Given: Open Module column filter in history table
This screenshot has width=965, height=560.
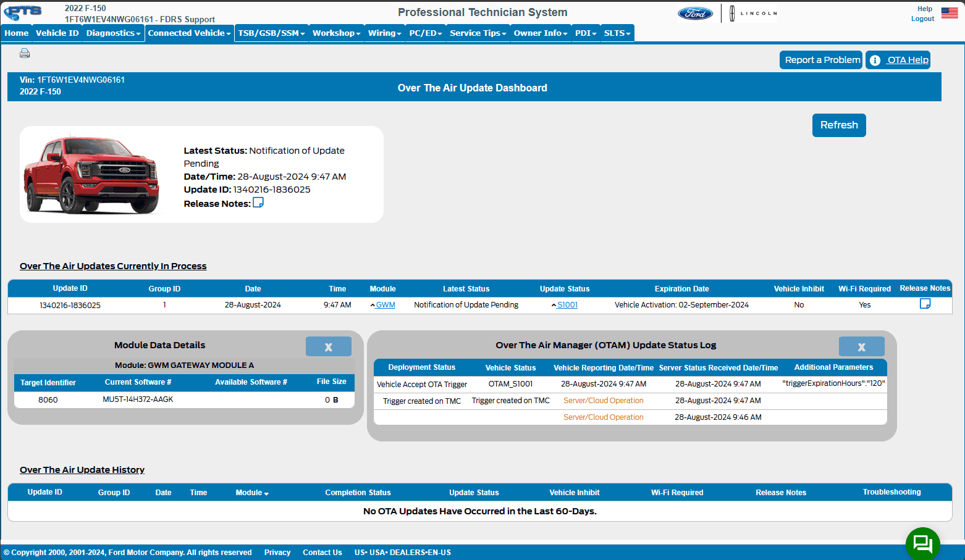Looking at the screenshot, I should point(252,493).
